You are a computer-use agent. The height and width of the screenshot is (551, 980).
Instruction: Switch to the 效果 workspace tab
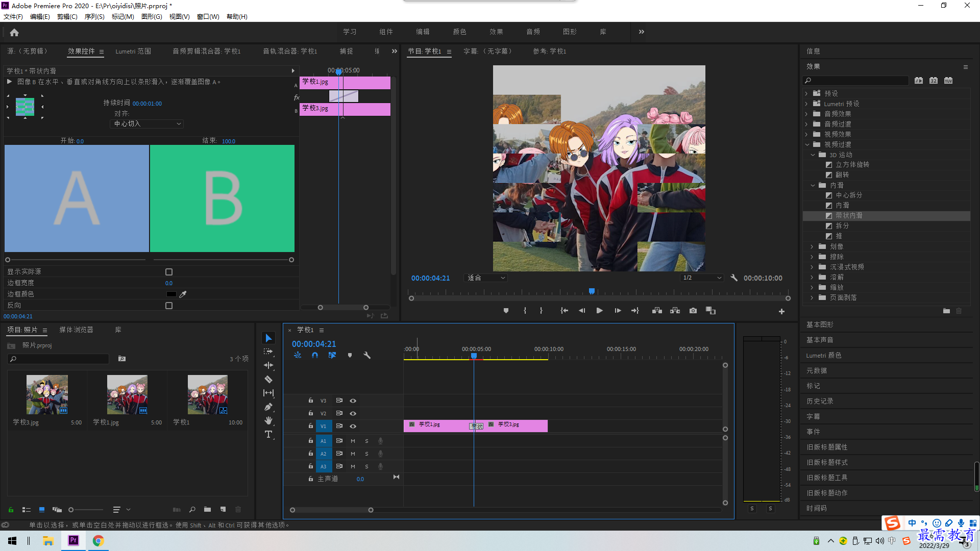click(x=496, y=32)
